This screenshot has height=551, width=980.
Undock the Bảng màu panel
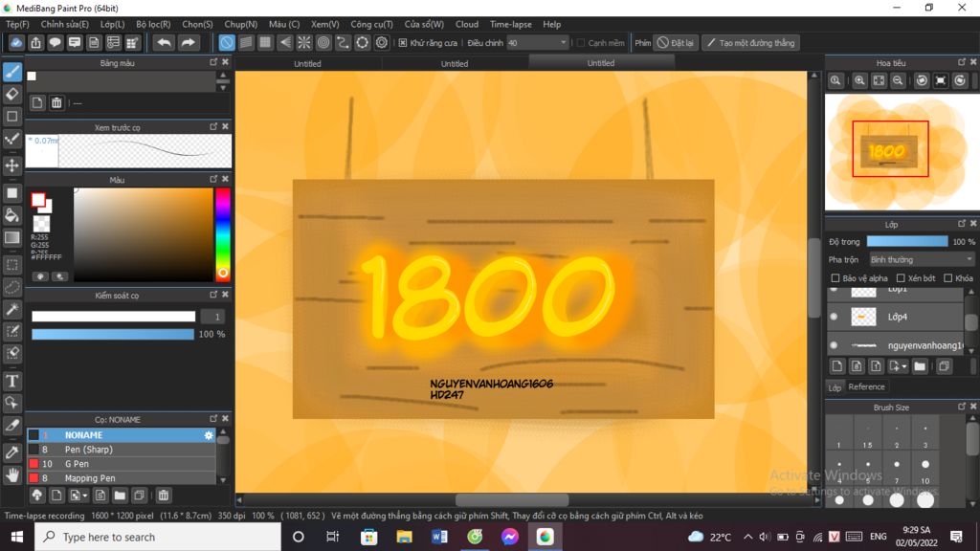pos(213,62)
